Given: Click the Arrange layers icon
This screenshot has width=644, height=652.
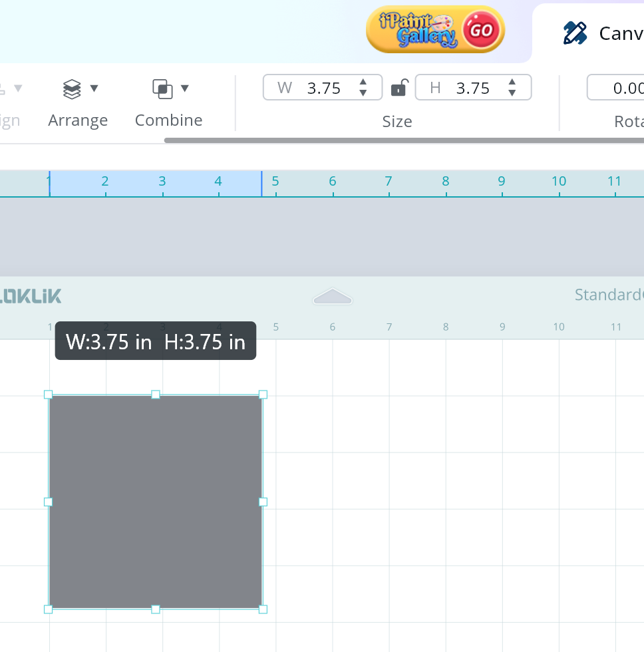Looking at the screenshot, I should tap(71, 88).
